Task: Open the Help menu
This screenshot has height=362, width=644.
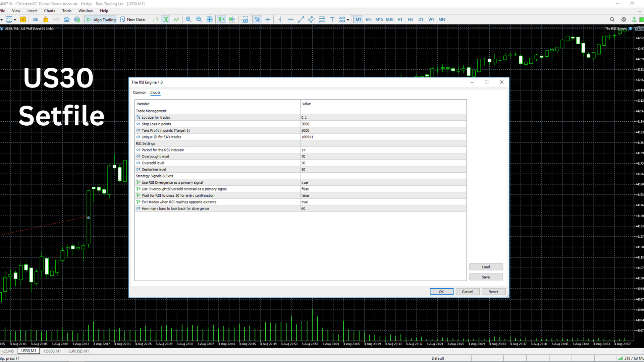Action: 104,11
